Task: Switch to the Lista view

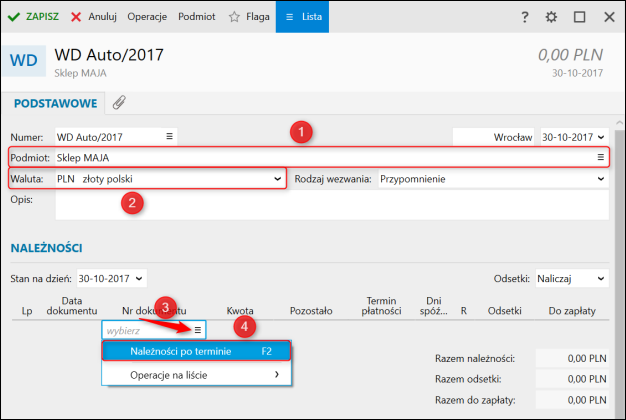Action: (x=303, y=17)
